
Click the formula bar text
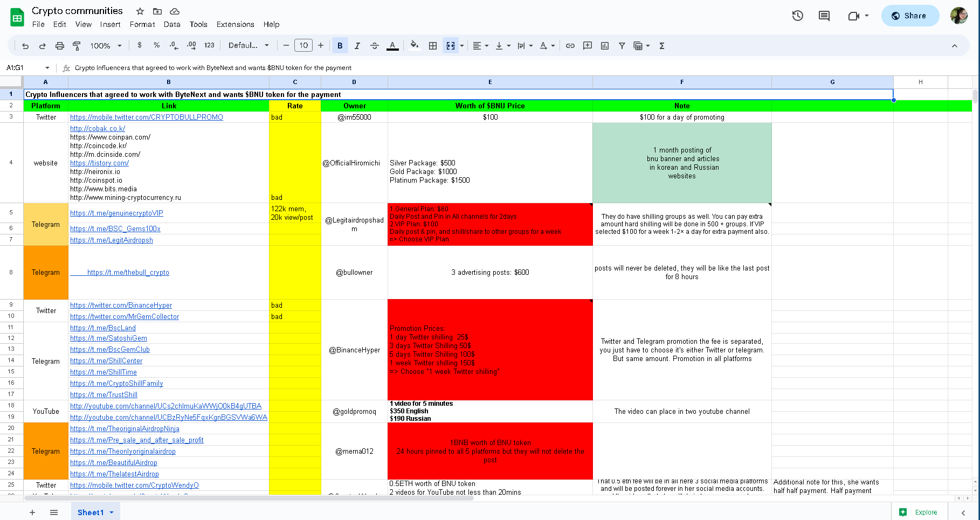coord(213,68)
